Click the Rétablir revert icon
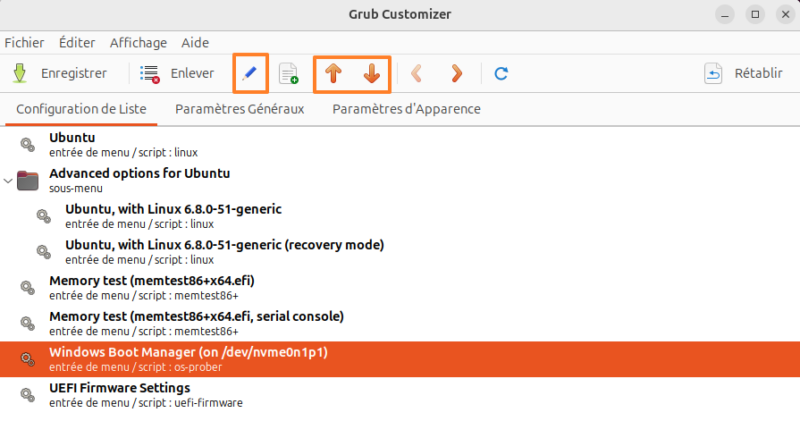This screenshot has height=421, width=800. pyautogui.click(x=713, y=73)
